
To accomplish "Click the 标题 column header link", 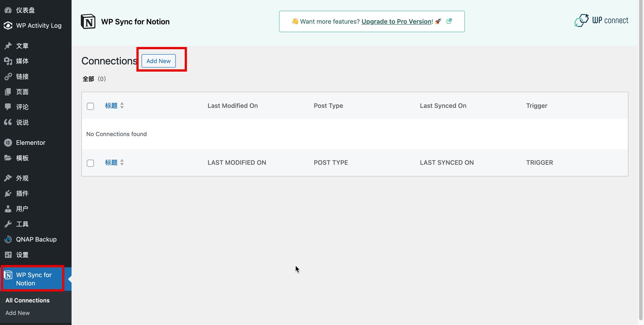I will (111, 105).
